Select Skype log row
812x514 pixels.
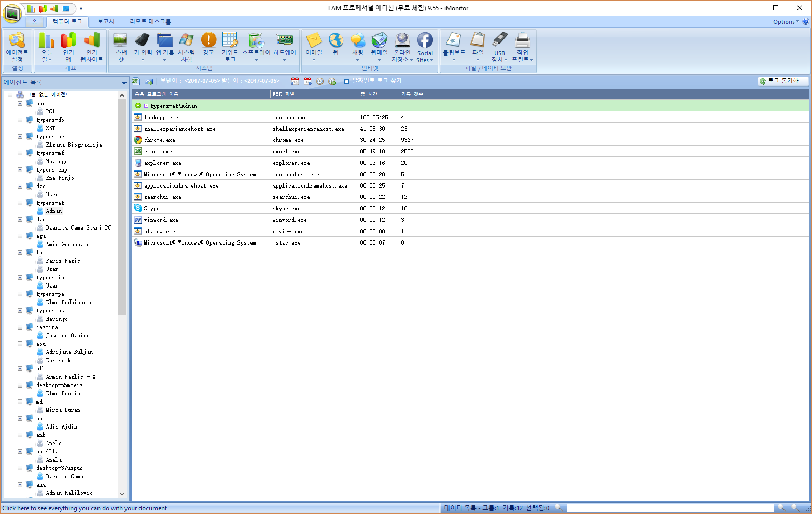coord(471,208)
